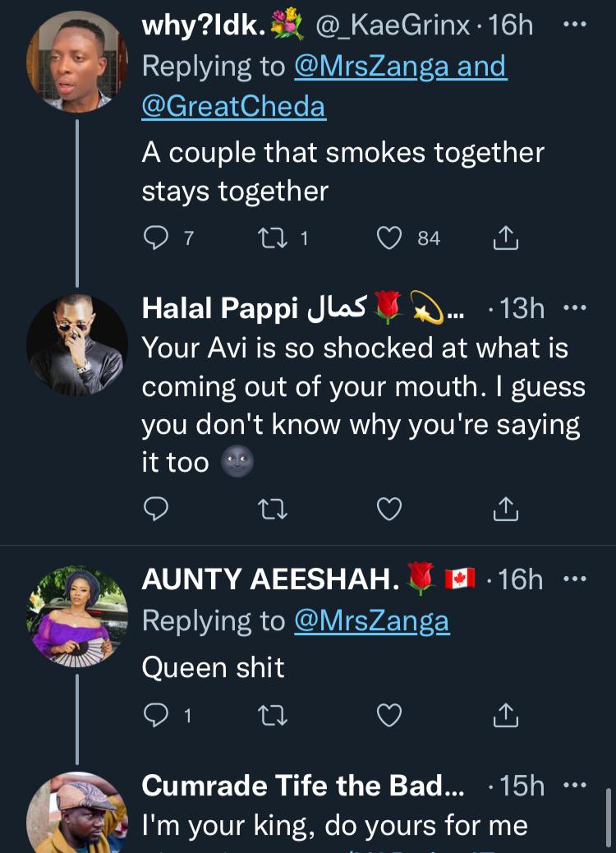The width and height of the screenshot is (616, 853).
Task: Open more options for why?Idk. tweet
Action: [574, 25]
